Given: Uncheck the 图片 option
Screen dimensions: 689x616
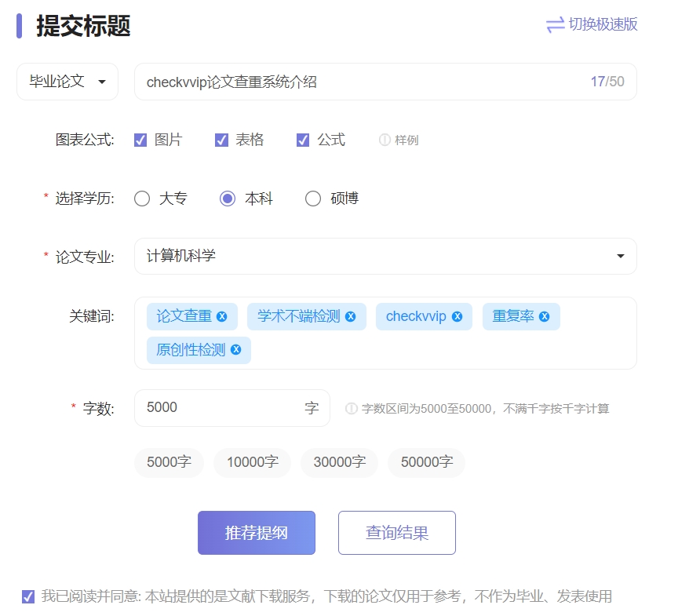Looking at the screenshot, I should click(140, 140).
